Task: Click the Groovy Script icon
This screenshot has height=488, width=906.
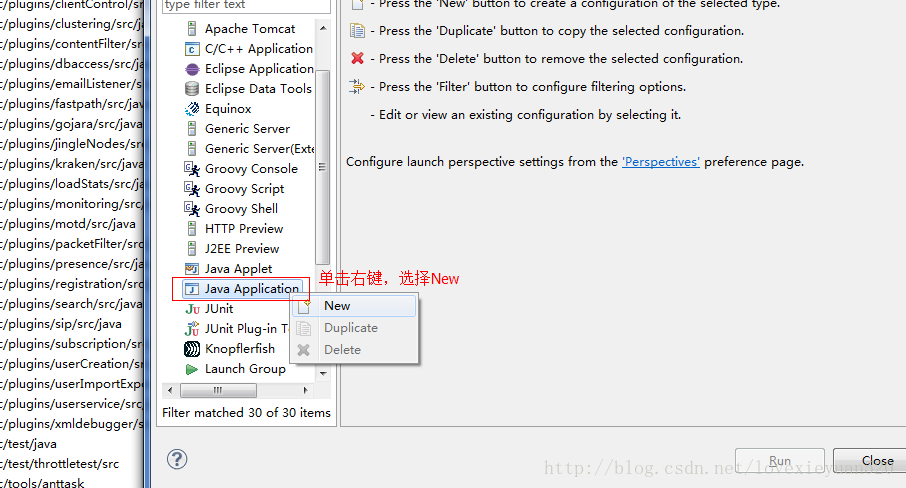Action: (192, 189)
